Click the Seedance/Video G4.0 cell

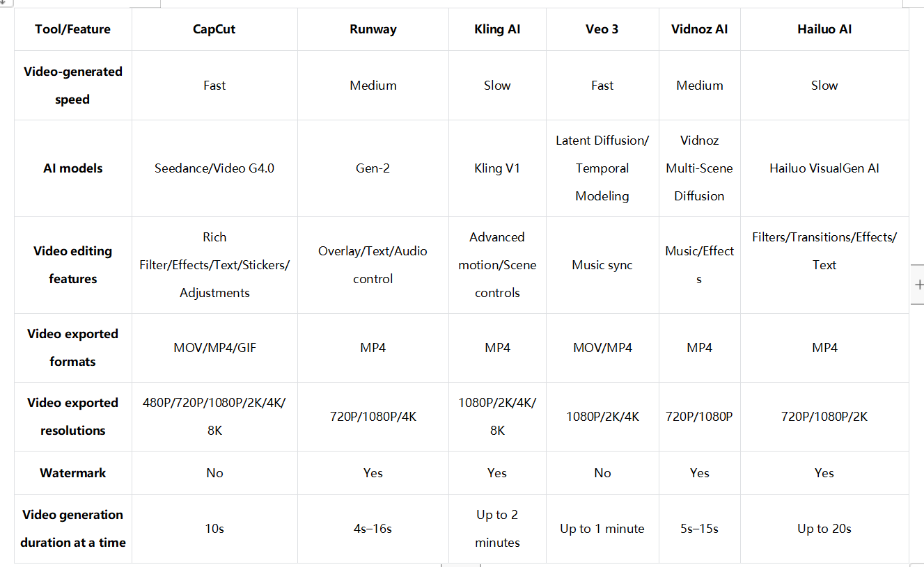tap(214, 168)
